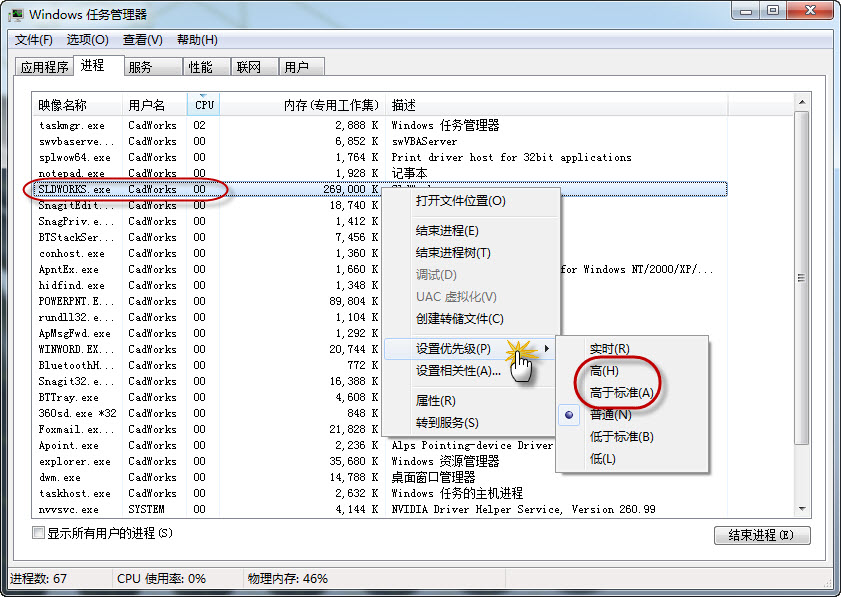
Task: Select the dwm.exe process row
Action: point(380,477)
